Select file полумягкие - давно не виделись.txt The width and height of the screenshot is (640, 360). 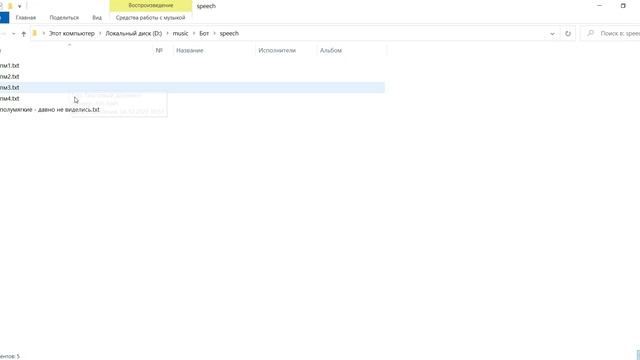pos(49,109)
